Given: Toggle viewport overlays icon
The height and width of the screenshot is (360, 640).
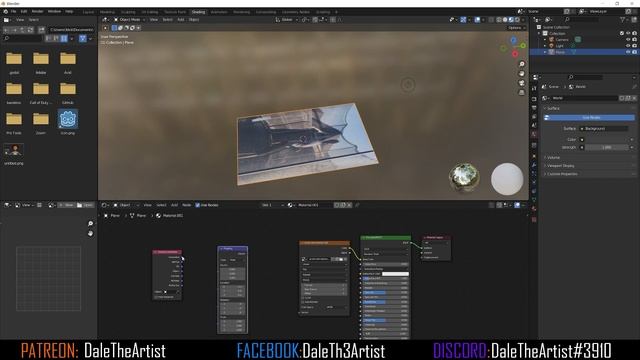Looking at the screenshot, I should (477, 20).
